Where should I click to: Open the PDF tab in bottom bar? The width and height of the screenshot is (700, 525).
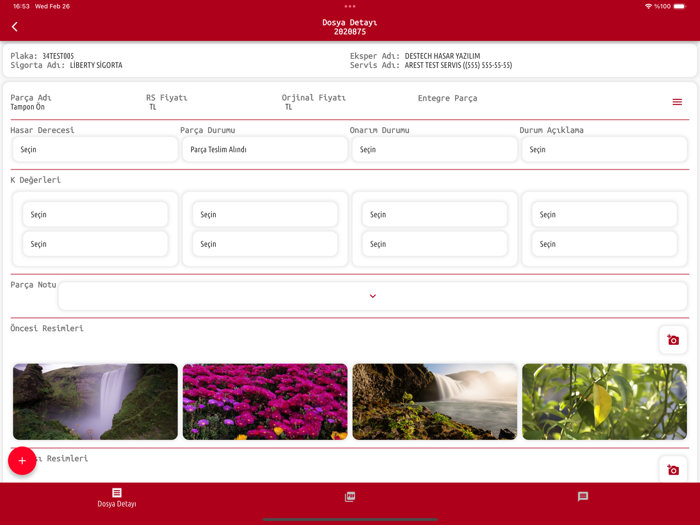pyautogui.click(x=350, y=496)
